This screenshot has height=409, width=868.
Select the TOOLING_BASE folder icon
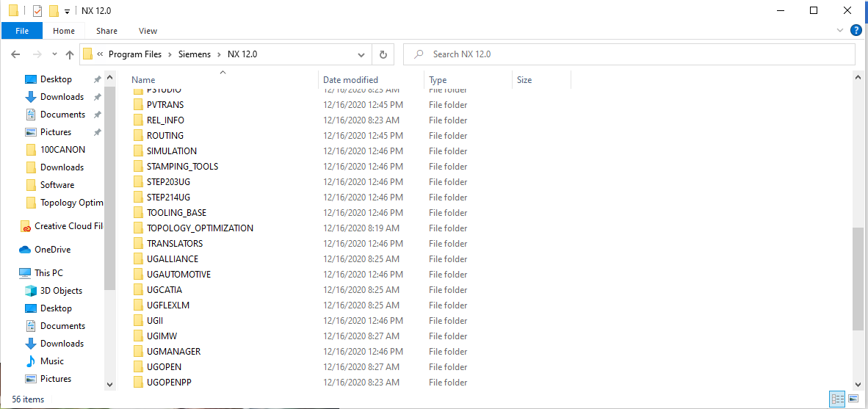coord(138,212)
